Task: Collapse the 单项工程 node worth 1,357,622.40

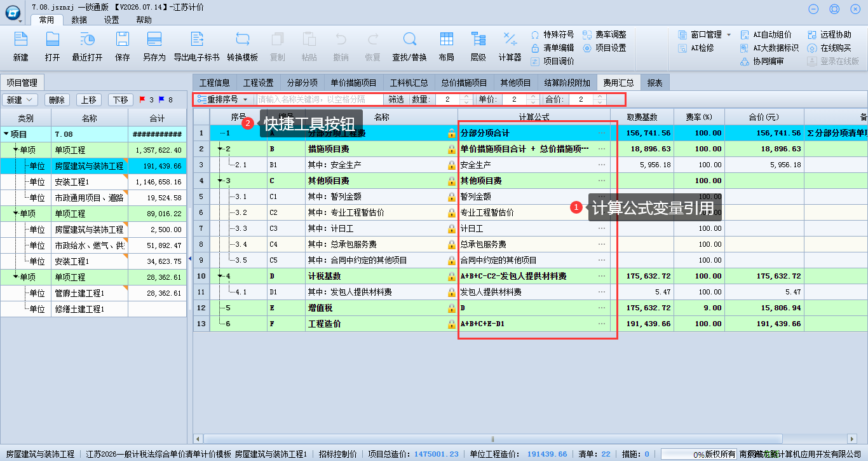Action: [x=16, y=150]
